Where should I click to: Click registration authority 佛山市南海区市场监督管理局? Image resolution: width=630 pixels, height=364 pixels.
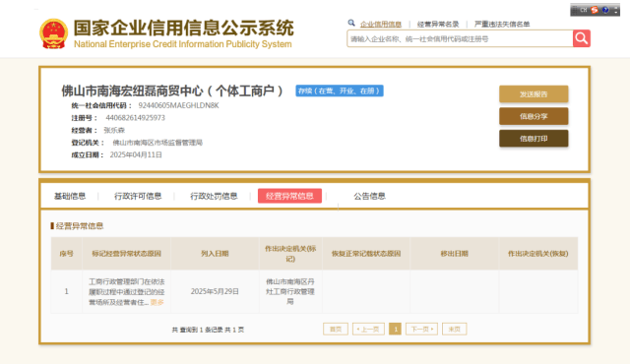coord(157,143)
